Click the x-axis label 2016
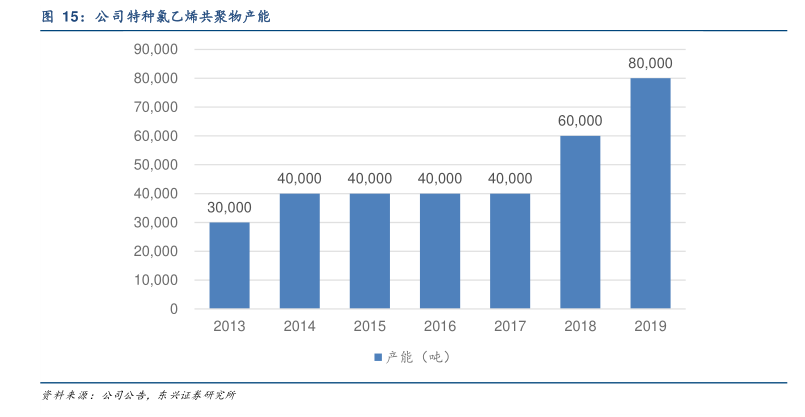 (440, 326)
